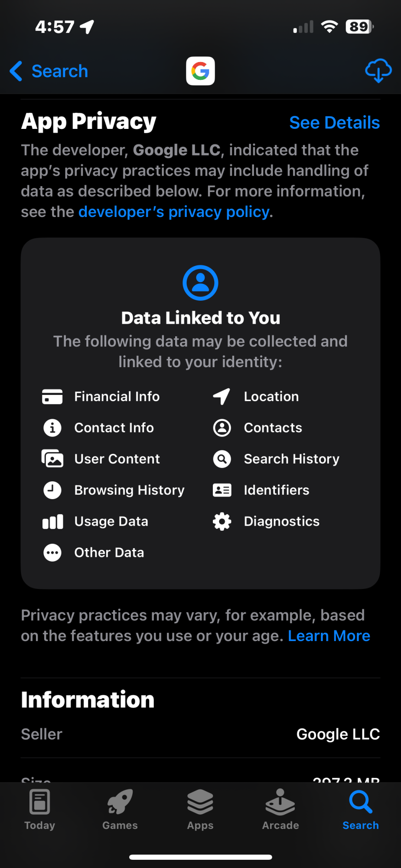The width and height of the screenshot is (401, 868).
Task: Open the Apps tab
Action: [x=200, y=809]
